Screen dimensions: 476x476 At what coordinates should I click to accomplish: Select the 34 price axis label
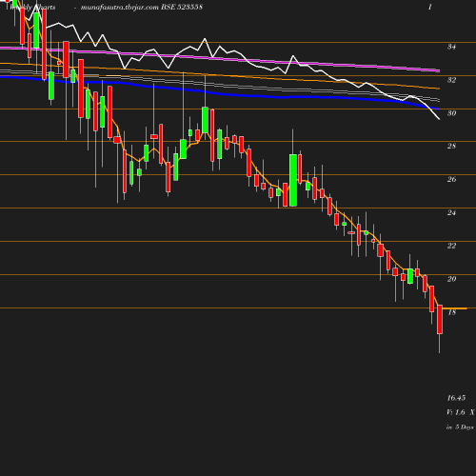(451, 47)
